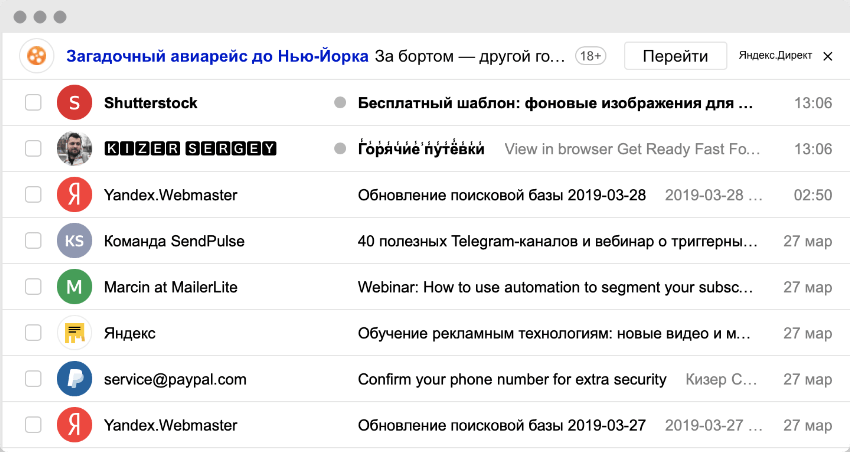Image resolution: width=850 pixels, height=452 pixels.
Task: Click the Яндекс sender name
Action: pyautogui.click(x=130, y=333)
